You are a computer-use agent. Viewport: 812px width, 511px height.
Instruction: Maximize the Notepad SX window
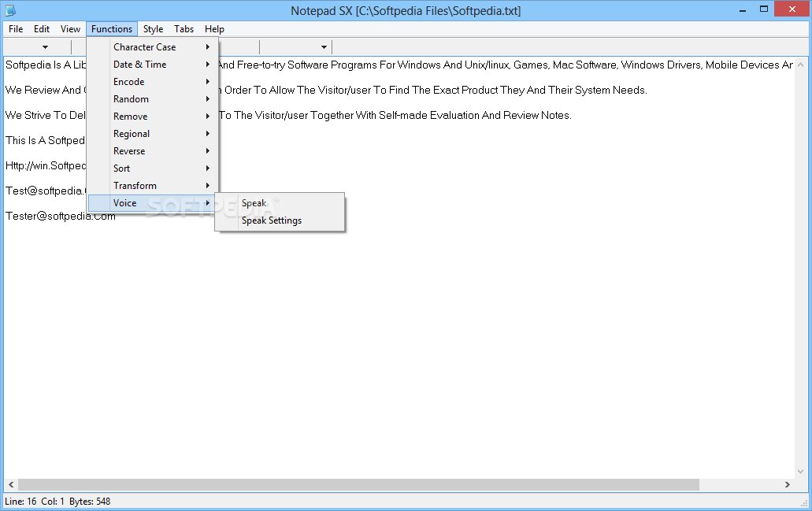(x=764, y=9)
